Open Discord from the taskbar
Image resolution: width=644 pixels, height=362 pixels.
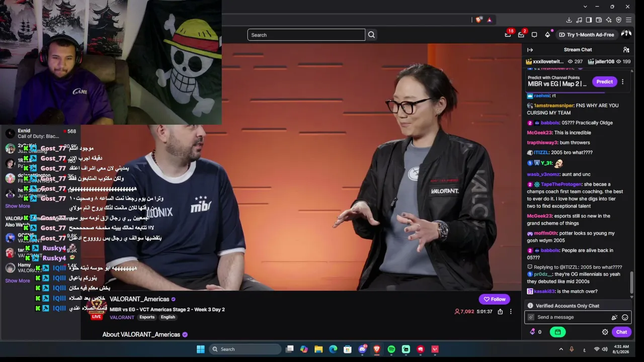coord(362,349)
